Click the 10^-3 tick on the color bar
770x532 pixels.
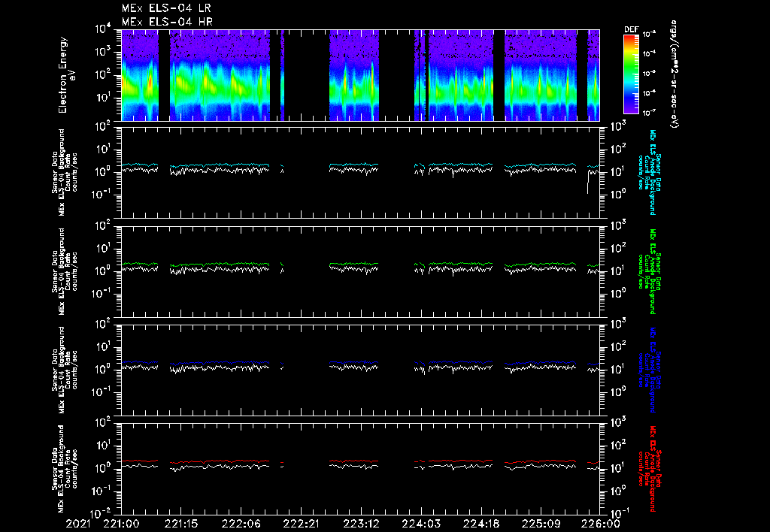point(649,35)
